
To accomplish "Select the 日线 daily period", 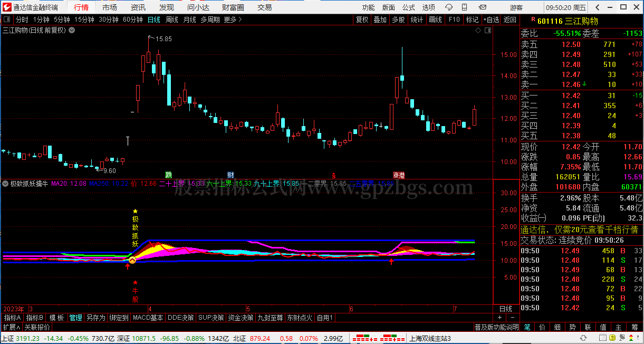I will click(x=154, y=20).
